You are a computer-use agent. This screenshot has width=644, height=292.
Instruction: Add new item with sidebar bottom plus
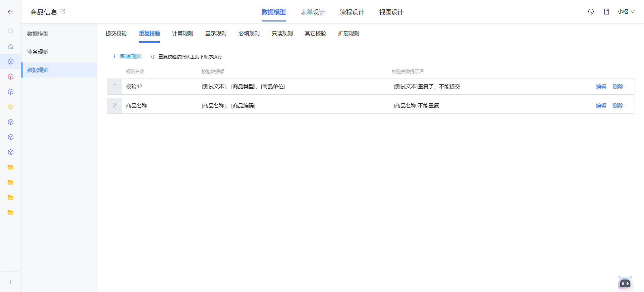(10, 282)
